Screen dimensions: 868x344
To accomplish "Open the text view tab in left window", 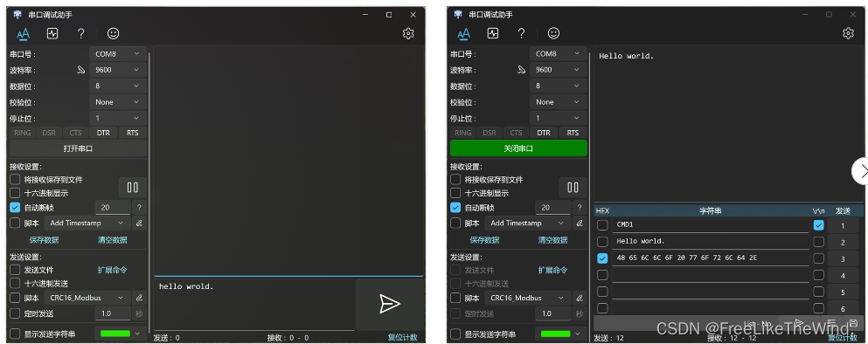I will (x=24, y=34).
